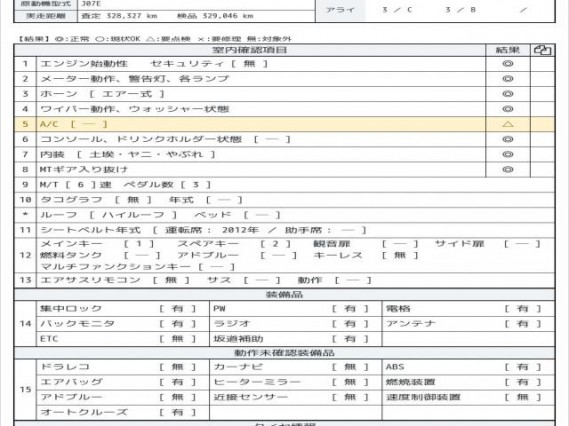Select the ペダル数 [3] entry
The height and width of the screenshot is (426, 569).
tap(167, 185)
